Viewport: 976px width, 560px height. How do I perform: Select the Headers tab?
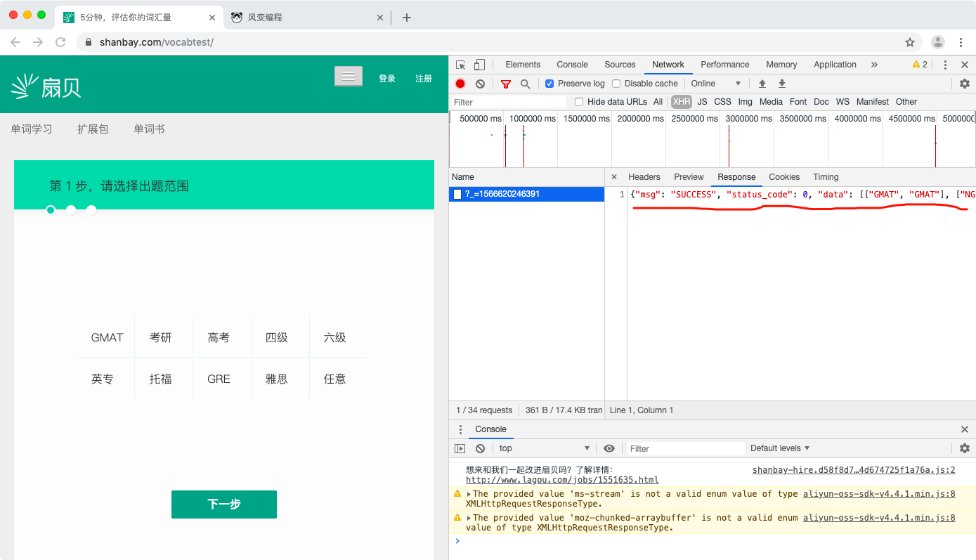tap(644, 177)
